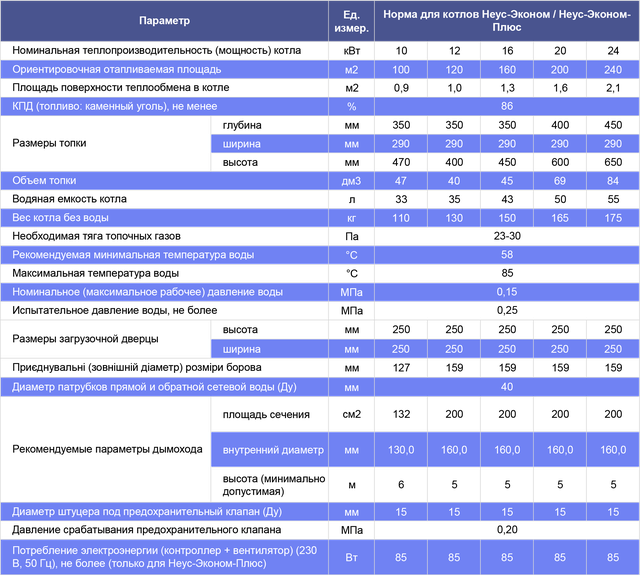The width and height of the screenshot is (640, 575).
Task: Click 'Приєднувальні (зовнішній діаметр) розміри борова'
Action: (137, 368)
